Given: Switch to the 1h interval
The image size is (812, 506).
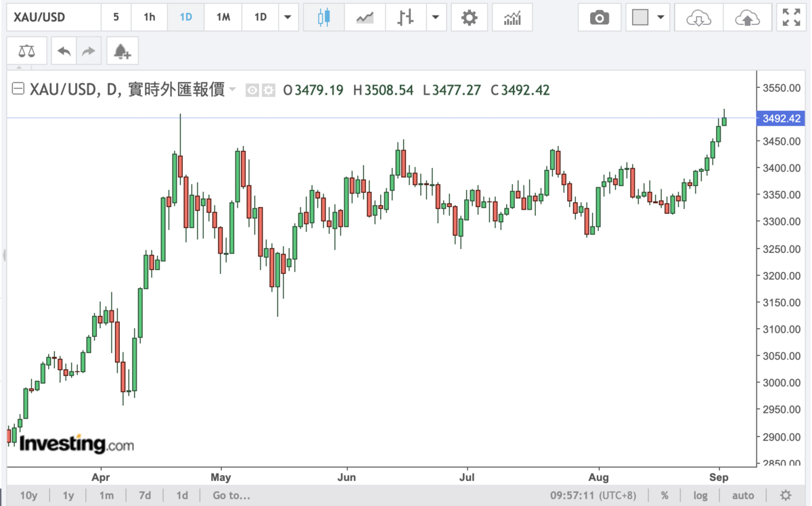Looking at the screenshot, I should click(x=149, y=18).
